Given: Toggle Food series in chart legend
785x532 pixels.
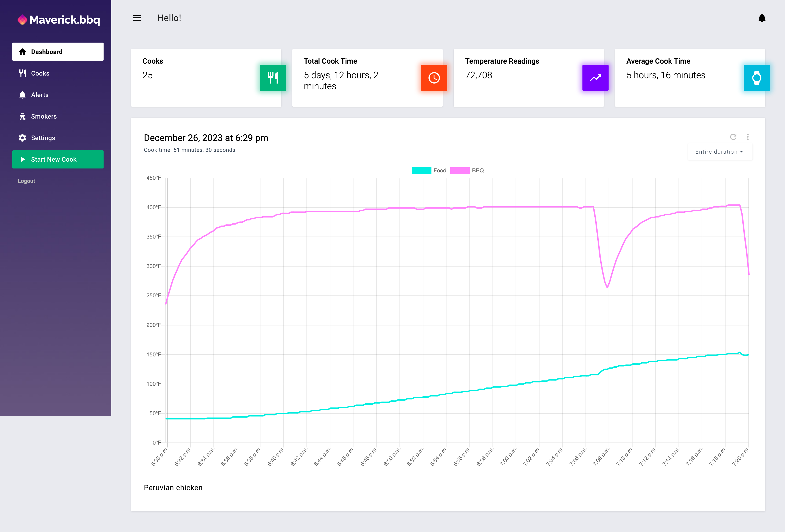Looking at the screenshot, I should tap(429, 171).
